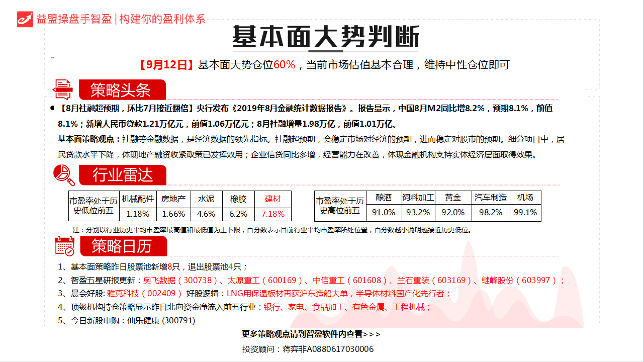
Task: Click the 机场 column header cell
Action: tap(525, 198)
